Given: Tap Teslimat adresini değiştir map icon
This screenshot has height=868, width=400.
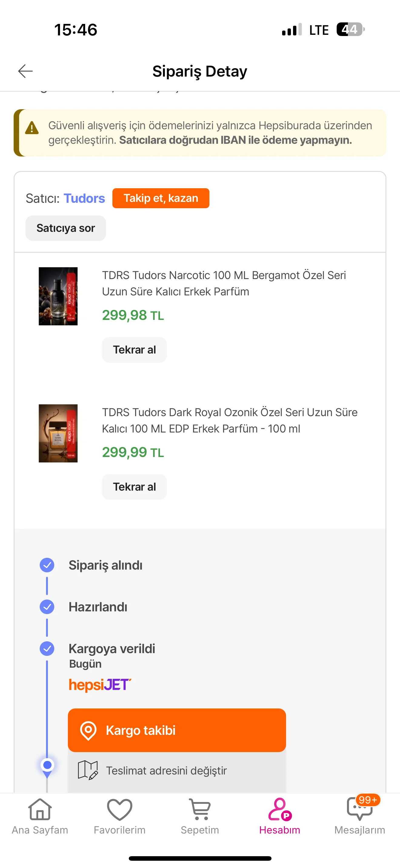Looking at the screenshot, I should coord(88,770).
